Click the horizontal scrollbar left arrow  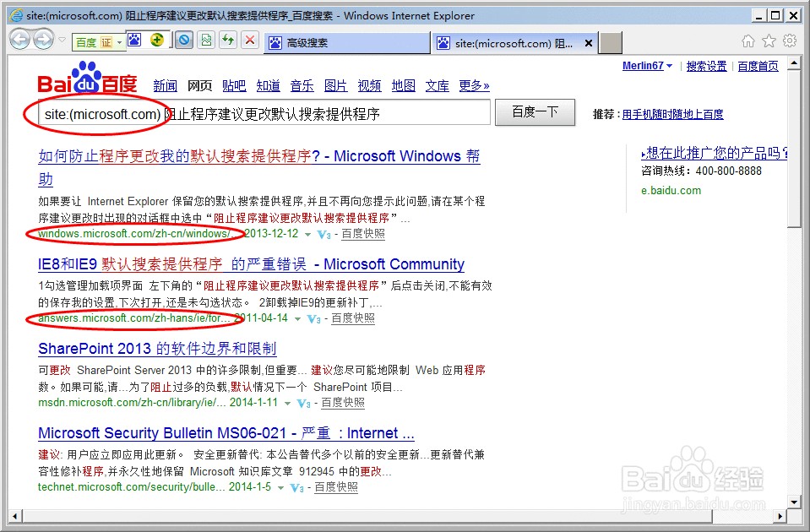[14, 516]
